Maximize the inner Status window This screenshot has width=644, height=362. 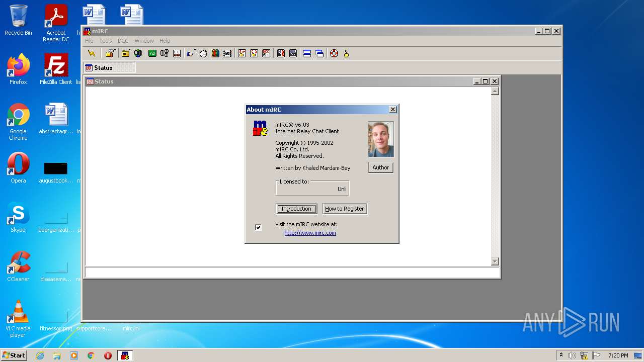point(486,81)
